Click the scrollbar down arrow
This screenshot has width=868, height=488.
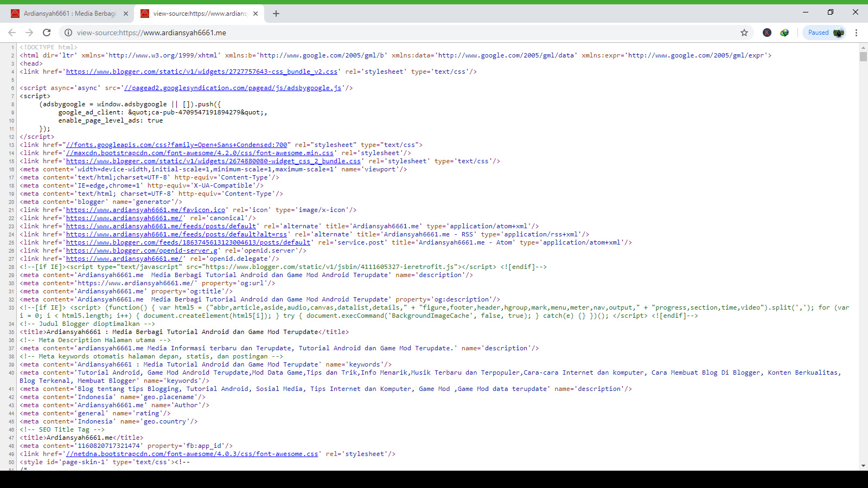(x=863, y=466)
